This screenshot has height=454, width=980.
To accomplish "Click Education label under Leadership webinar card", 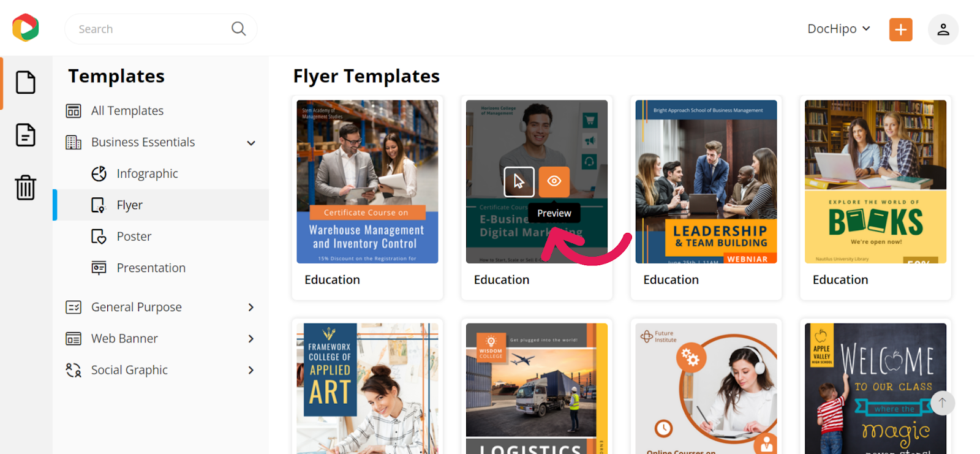I will coord(671,280).
